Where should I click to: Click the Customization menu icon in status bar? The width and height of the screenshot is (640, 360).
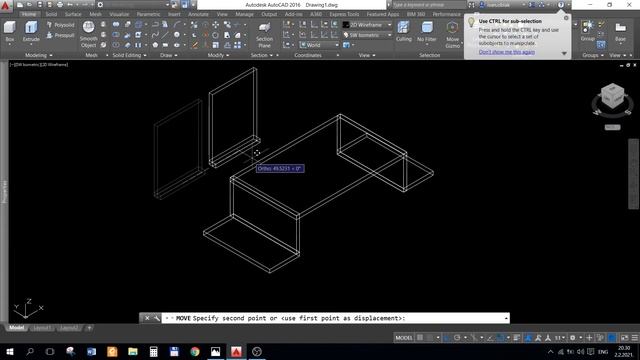tap(635, 338)
